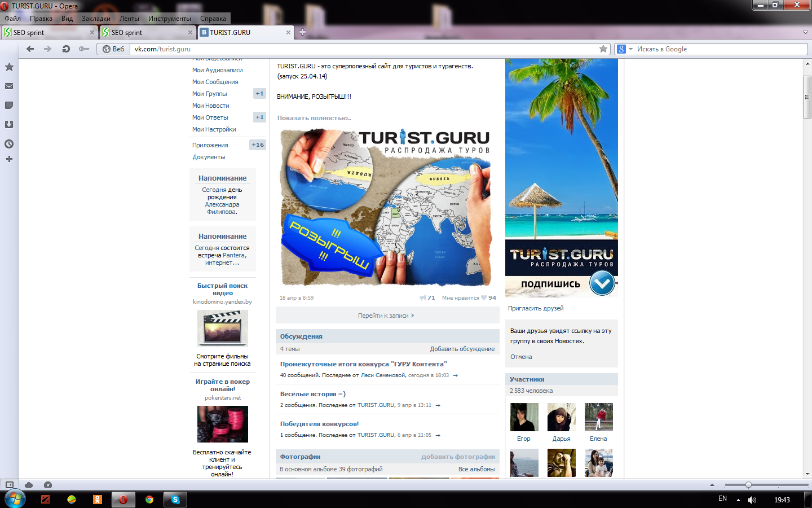Open the History clock panel in the Opera sidebar

(x=9, y=144)
